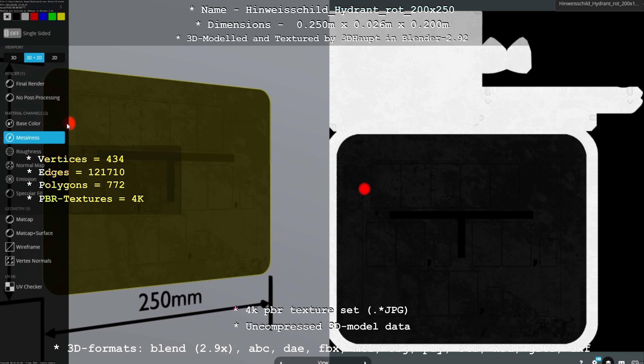Pick the red background color swatch

click(x=34, y=17)
